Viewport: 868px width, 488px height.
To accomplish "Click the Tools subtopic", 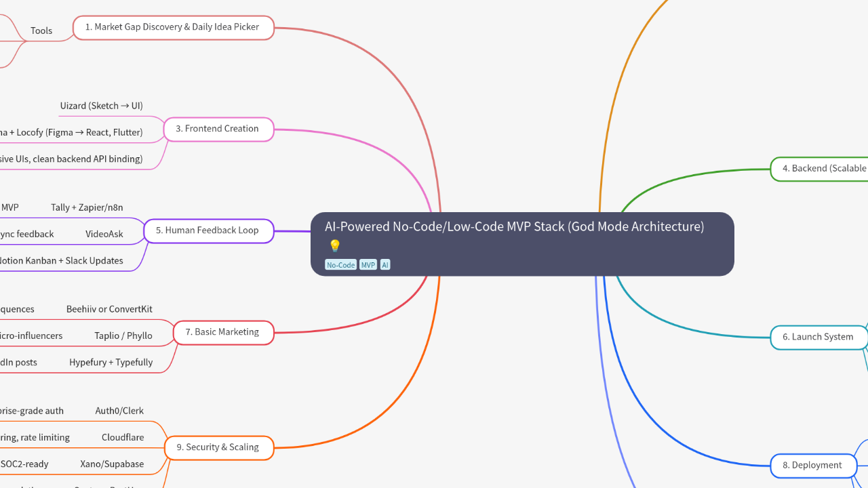I will [41, 30].
